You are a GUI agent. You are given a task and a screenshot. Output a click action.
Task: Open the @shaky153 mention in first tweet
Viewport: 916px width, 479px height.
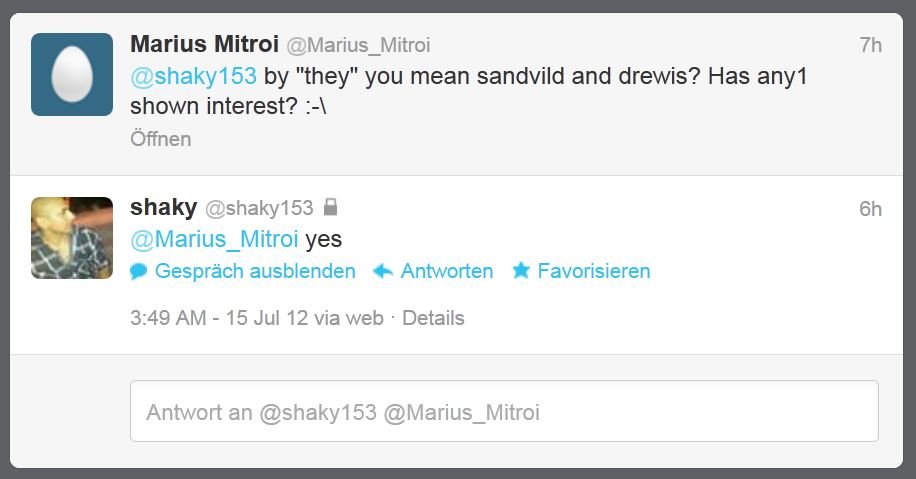(x=193, y=76)
